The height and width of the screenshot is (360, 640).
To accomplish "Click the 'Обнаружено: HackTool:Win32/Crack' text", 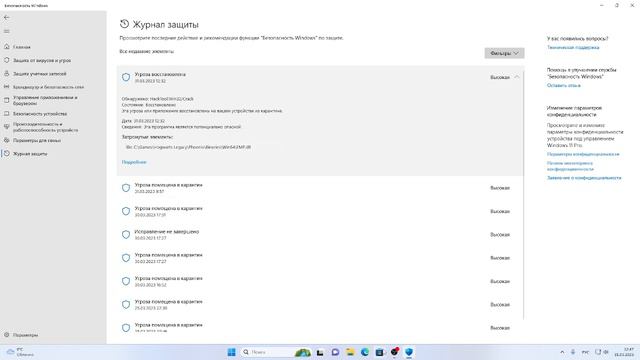I will [x=158, y=99].
